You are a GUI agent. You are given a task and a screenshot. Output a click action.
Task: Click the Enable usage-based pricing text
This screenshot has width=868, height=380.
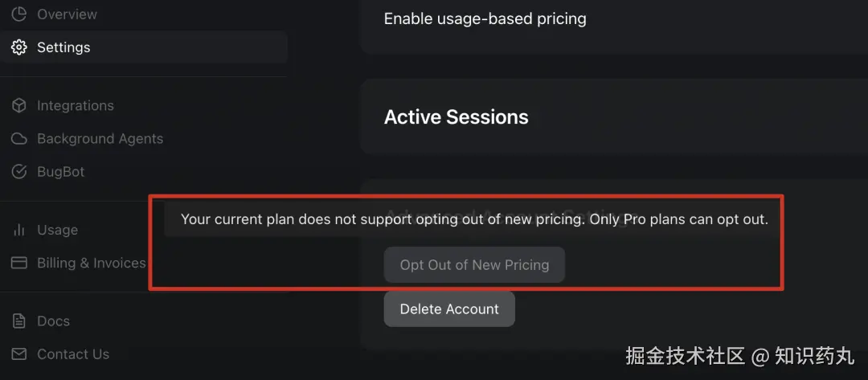(x=485, y=18)
